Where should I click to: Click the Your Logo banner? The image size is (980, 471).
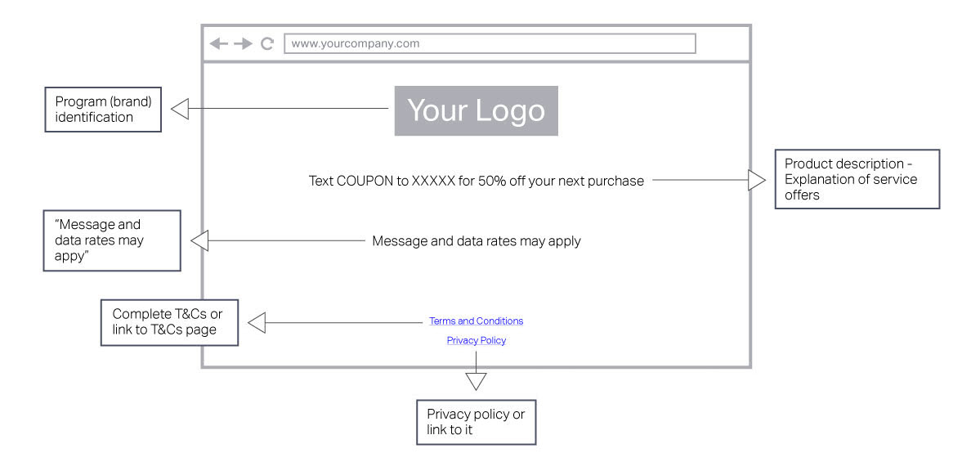(476, 110)
